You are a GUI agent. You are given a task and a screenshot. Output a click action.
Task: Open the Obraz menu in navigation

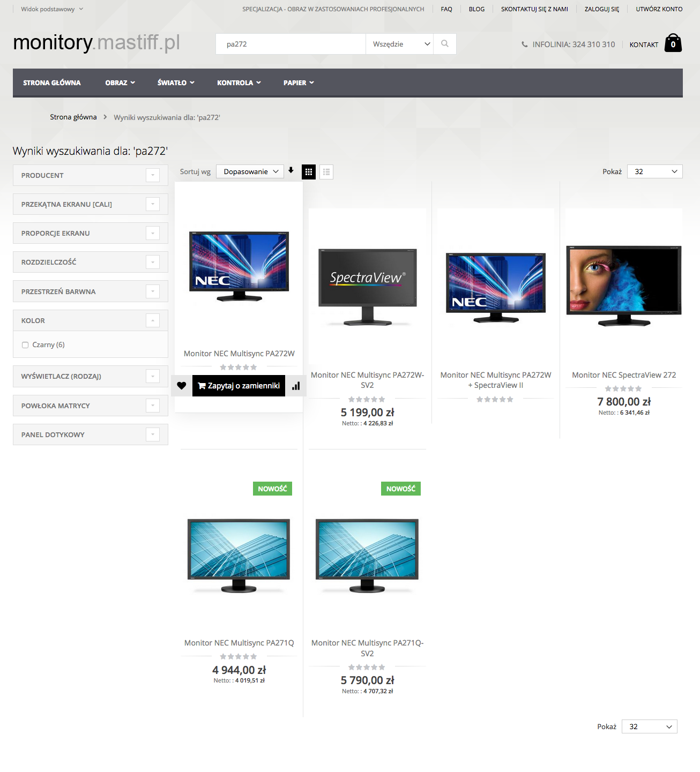(x=120, y=83)
